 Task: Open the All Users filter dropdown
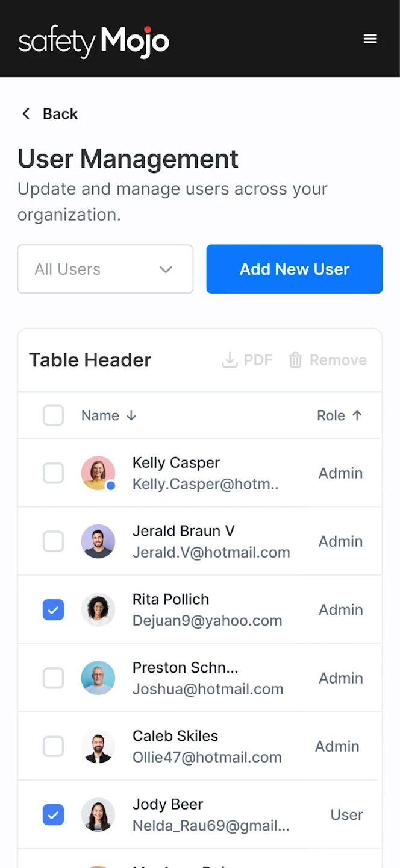(x=105, y=269)
